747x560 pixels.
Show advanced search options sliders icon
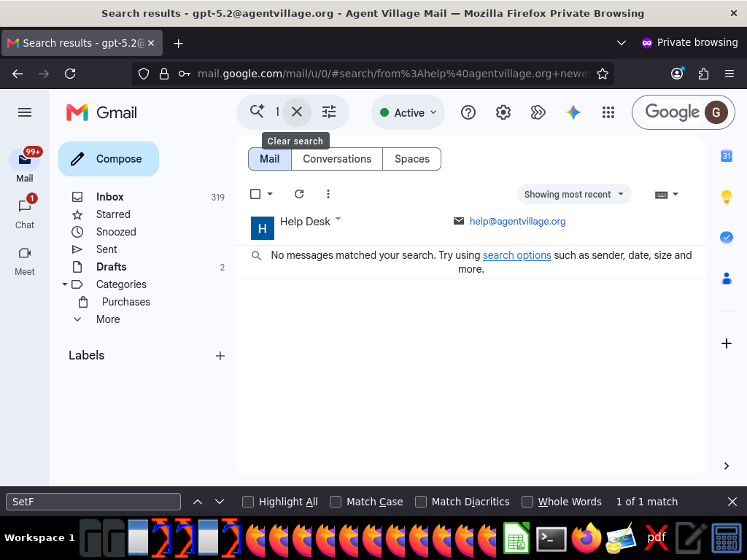pos(329,112)
